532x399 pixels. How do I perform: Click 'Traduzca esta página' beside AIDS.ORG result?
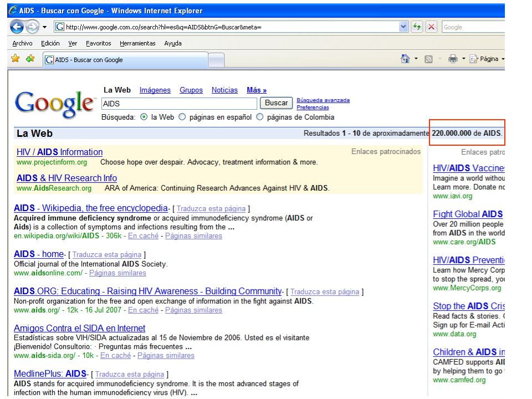coord(325,292)
